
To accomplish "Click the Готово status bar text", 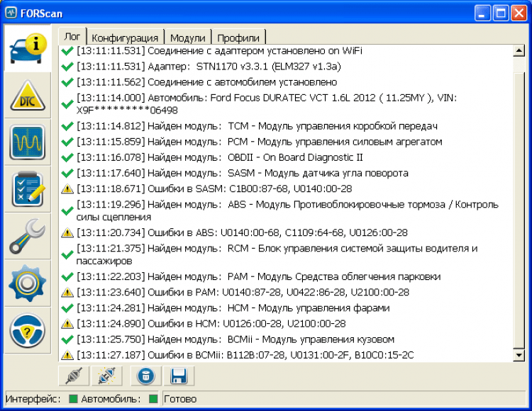I will click(x=180, y=399).
